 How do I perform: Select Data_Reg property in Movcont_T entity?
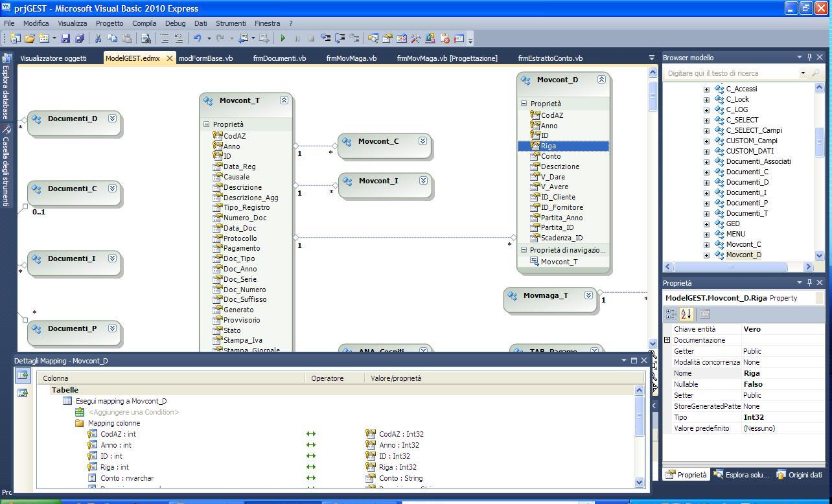[239, 166]
